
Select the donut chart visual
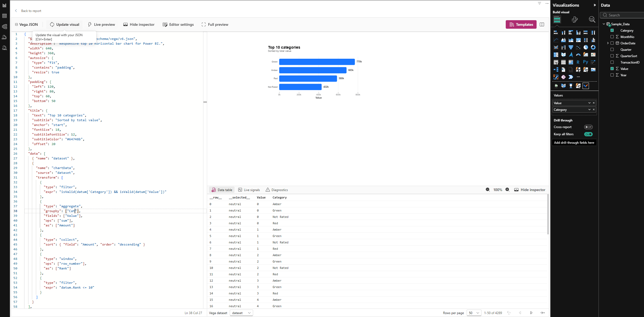pos(593,47)
